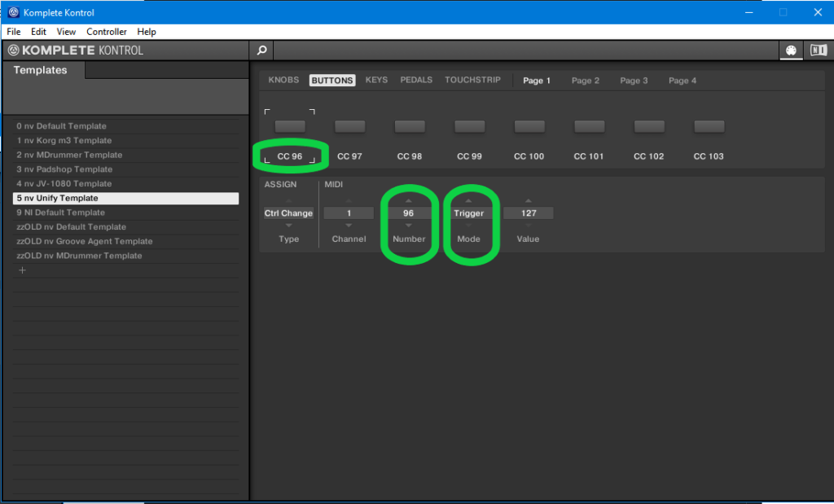Increase Number with its up arrow

pyautogui.click(x=409, y=201)
